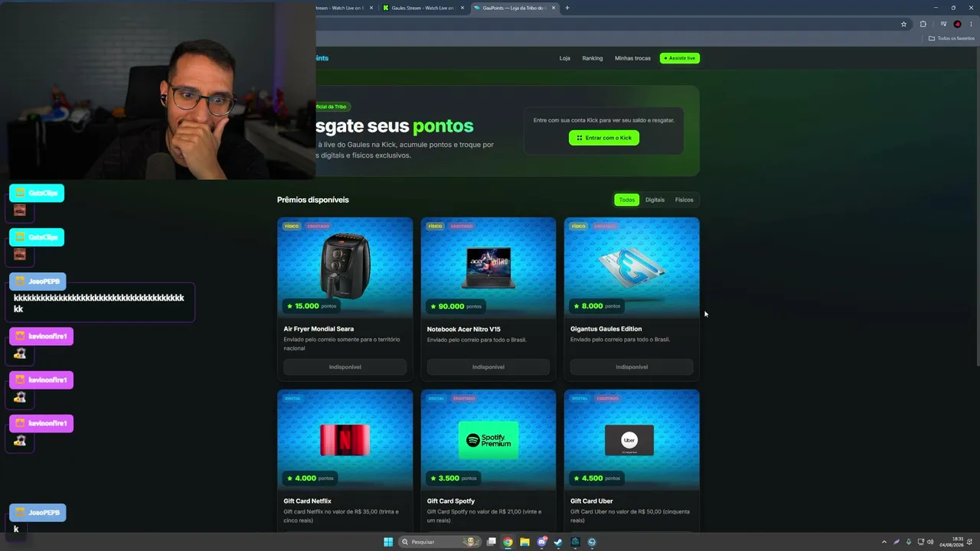Click the FÍSICO tag on the Air Fryer card

click(x=292, y=227)
